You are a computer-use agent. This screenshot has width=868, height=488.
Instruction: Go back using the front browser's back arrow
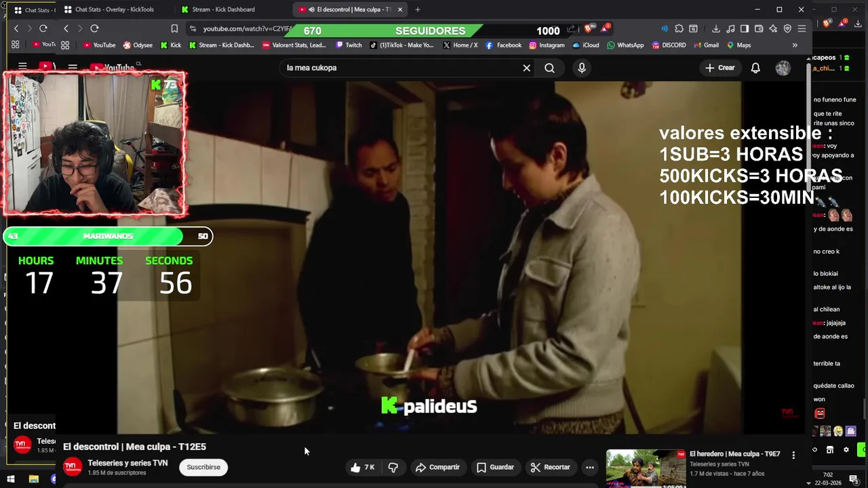pos(66,28)
